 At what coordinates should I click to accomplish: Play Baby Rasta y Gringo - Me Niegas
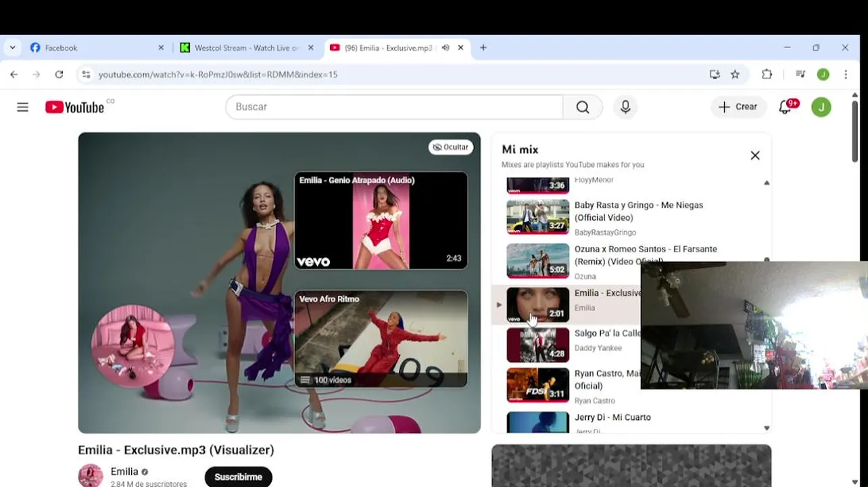tap(639, 211)
